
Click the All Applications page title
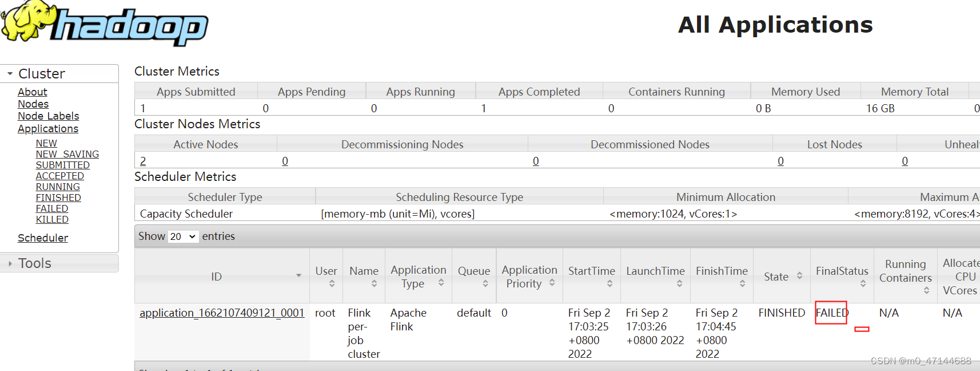click(775, 25)
